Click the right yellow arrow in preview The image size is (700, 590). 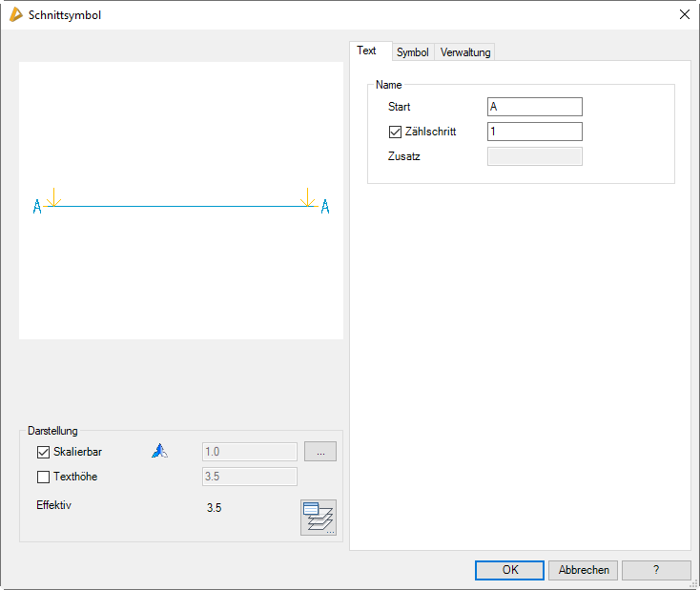(x=307, y=197)
